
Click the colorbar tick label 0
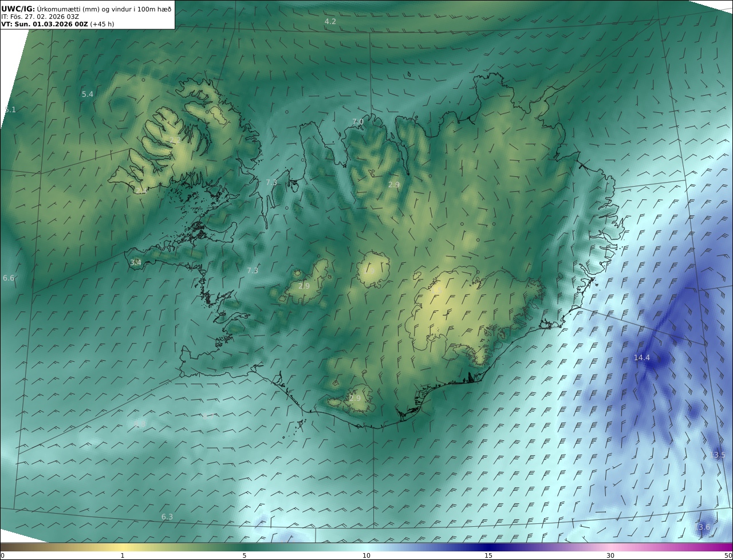tap(2, 555)
